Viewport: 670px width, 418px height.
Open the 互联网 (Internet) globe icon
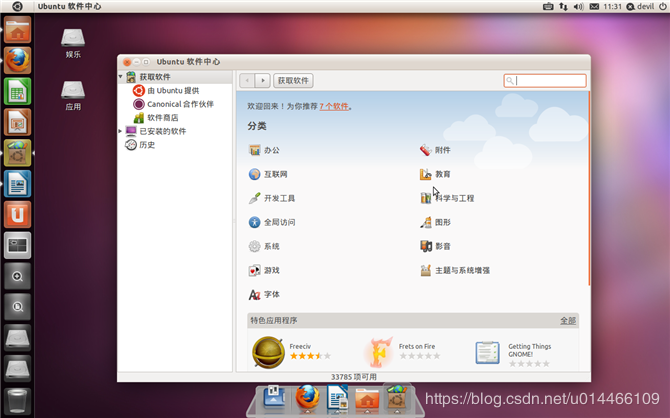click(255, 174)
